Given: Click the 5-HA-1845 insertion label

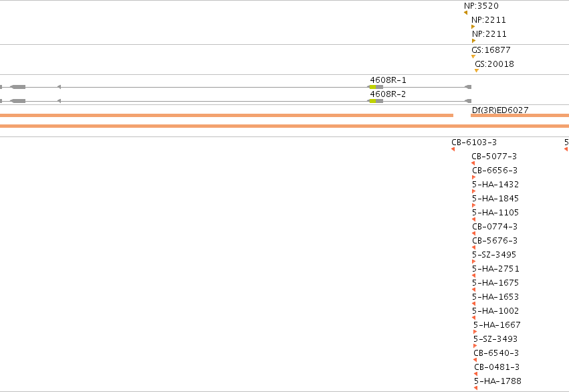Looking at the screenshot, I should tap(495, 199).
